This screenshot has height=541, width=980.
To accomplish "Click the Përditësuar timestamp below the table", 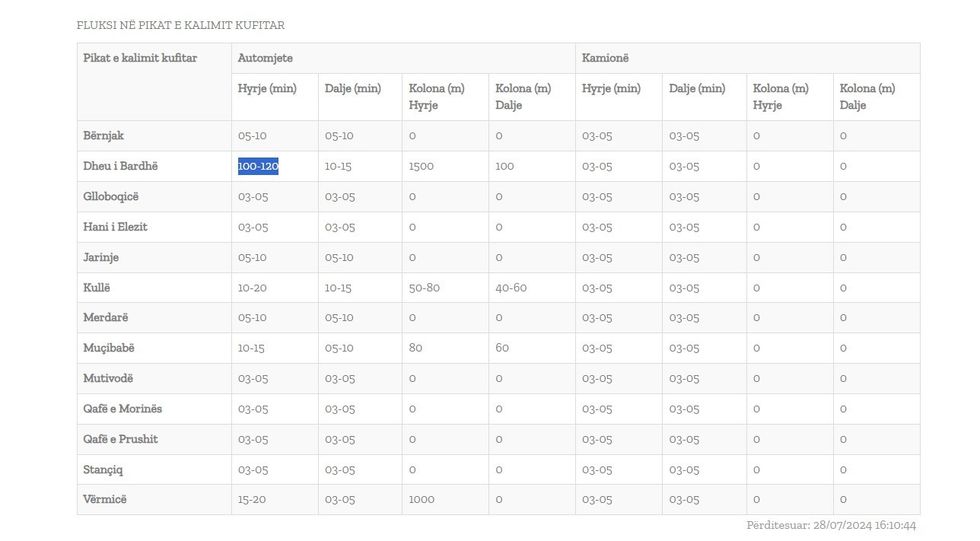I will tap(831, 525).
